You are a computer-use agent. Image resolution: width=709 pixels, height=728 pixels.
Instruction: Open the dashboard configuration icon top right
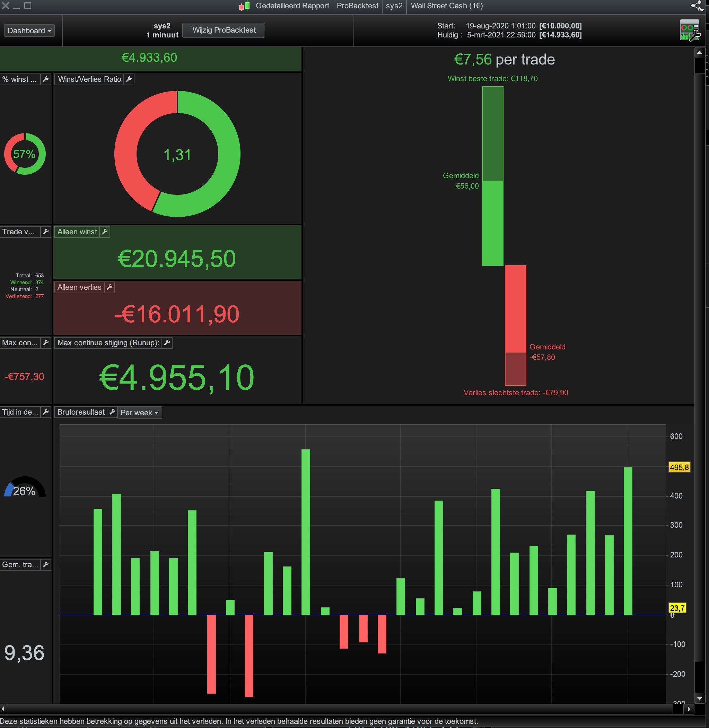690,31
